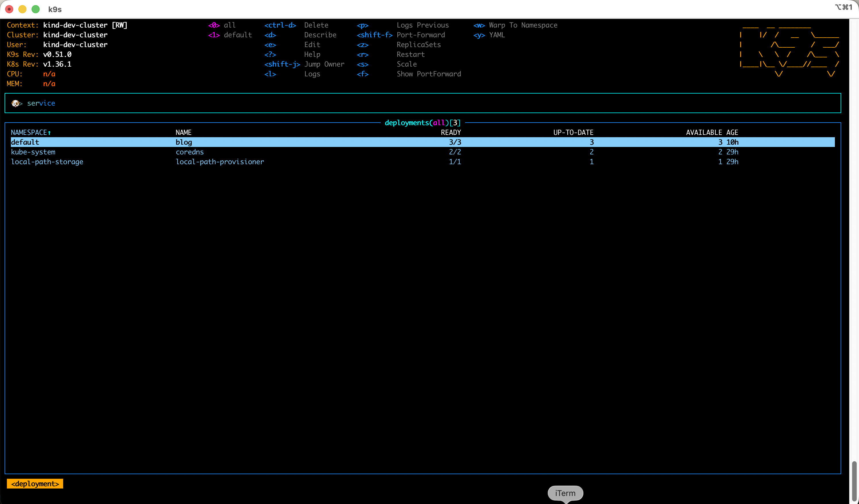
Task: Click the <1> default namespace shortcut
Action: click(230, 35)
